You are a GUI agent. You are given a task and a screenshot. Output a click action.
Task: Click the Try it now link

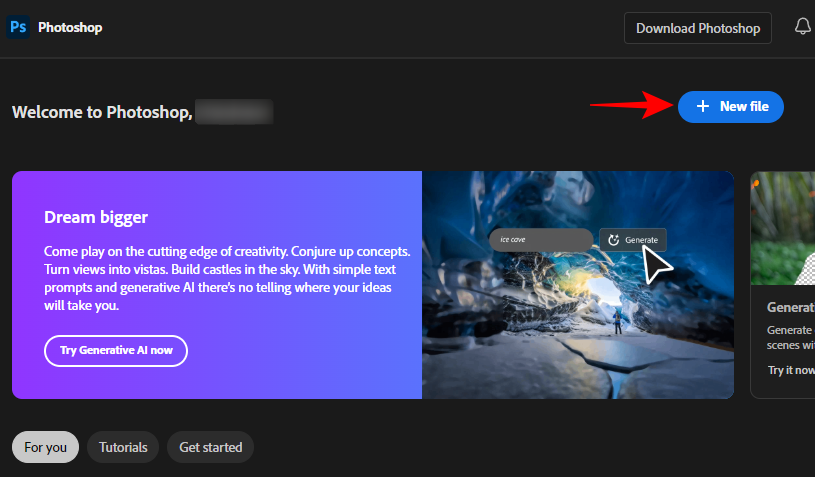pyautogui.click(x=791, y=370)
